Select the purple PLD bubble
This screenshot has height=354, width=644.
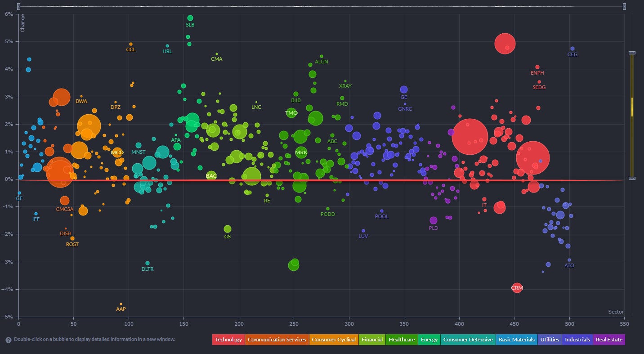point(434,220)
